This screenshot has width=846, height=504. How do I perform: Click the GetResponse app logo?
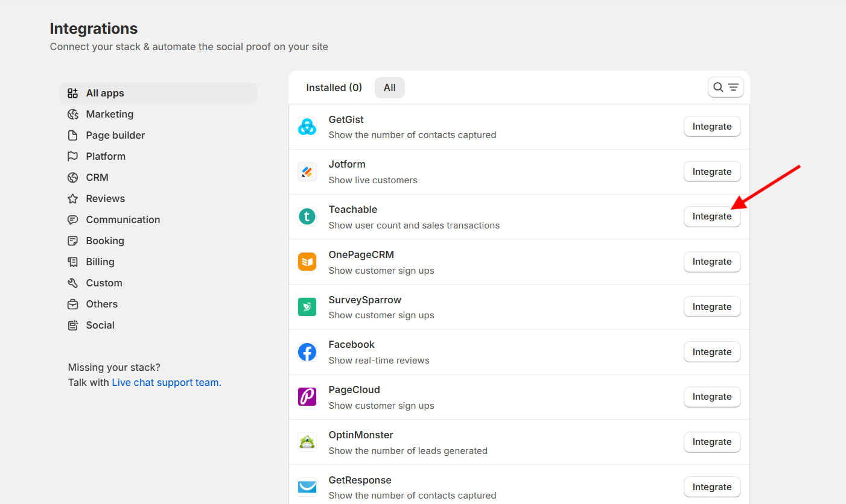click(307, 487)
